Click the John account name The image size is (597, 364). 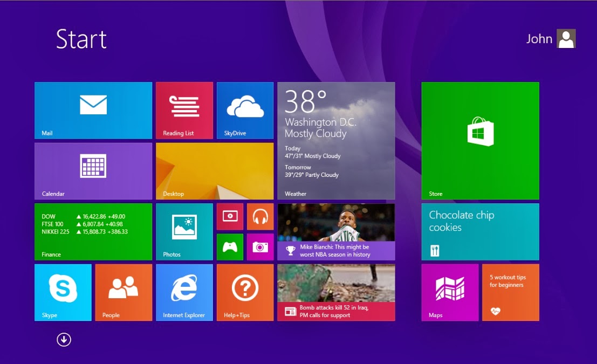coord(539,39)
